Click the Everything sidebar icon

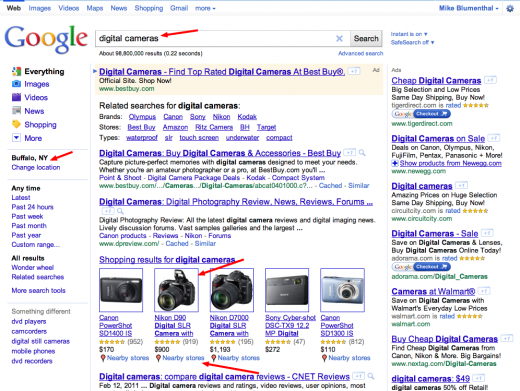(16, 71)
